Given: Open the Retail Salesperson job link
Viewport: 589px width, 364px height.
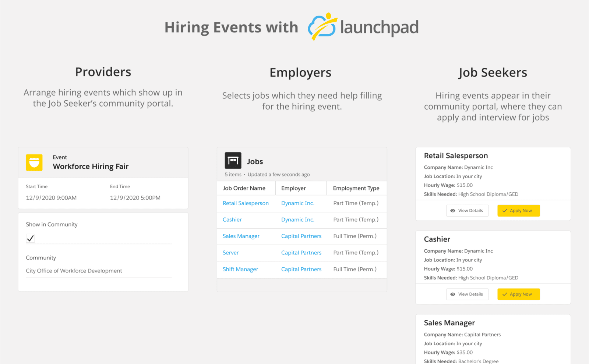Looking at the screenshot, I should pos(246,203).
